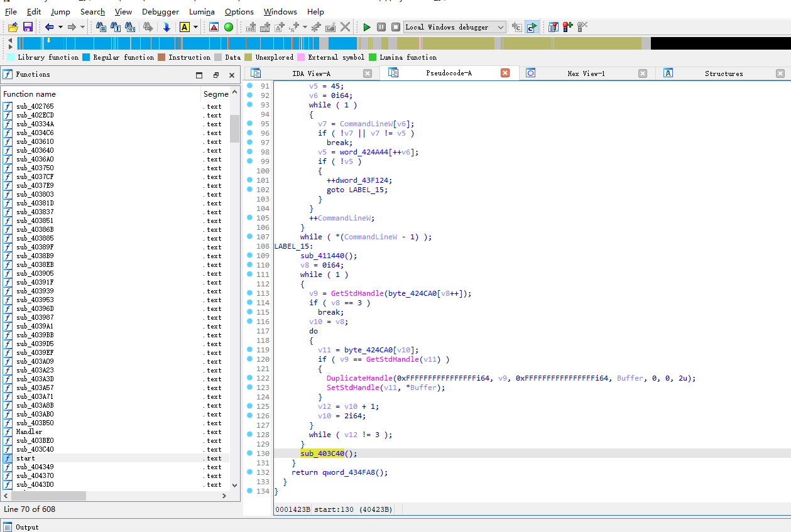Switch to the Hex View-1 tab

[586, 73]
